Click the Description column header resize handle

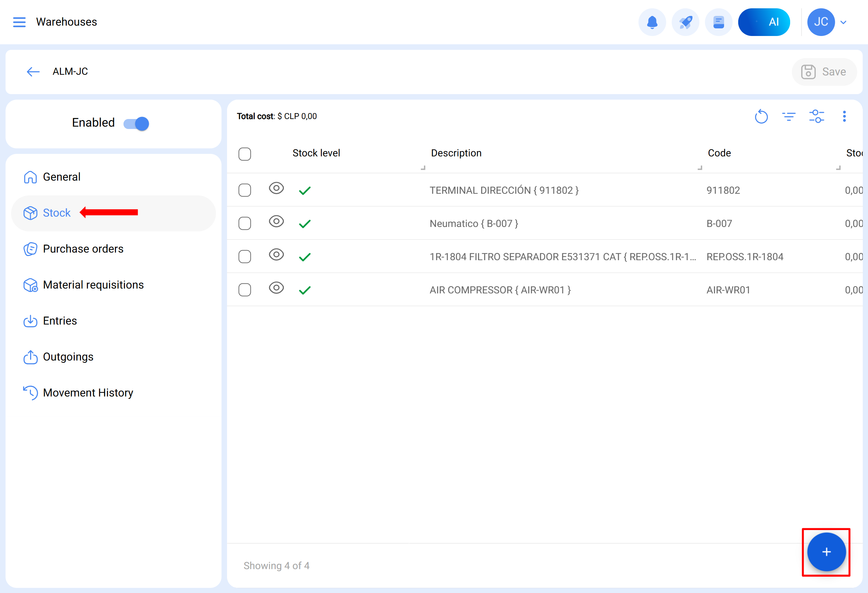[699, 168]
